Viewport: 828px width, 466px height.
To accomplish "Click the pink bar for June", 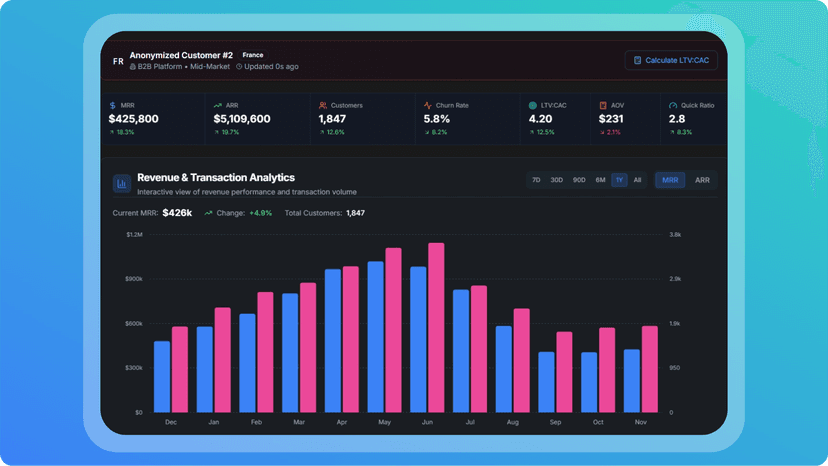I will pos(436,328).
